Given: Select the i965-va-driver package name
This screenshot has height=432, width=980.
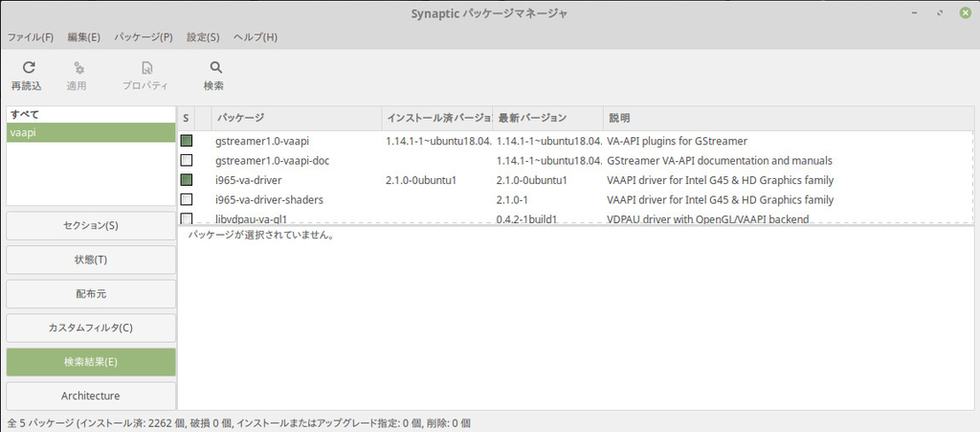Looking at the screenshot, I should (248, 180).
